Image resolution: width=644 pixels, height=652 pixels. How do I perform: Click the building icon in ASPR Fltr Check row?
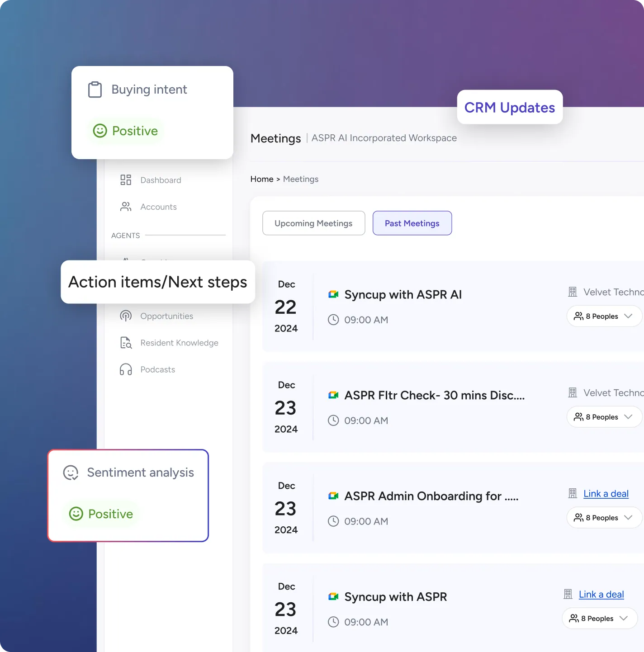point(573,393)
